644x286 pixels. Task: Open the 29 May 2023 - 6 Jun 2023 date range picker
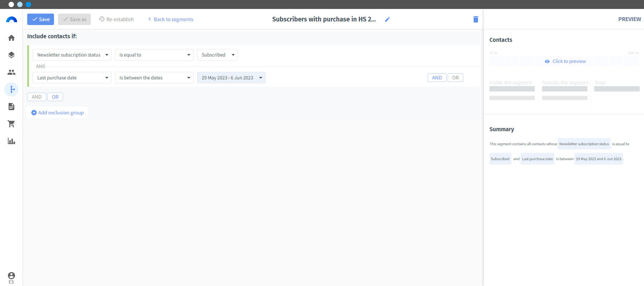click(x=231, y=78)
